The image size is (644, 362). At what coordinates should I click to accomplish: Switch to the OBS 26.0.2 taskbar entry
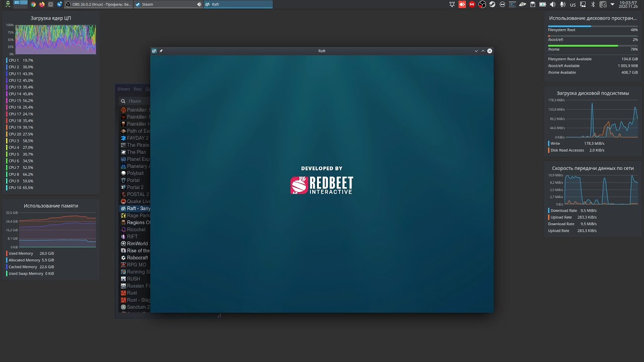(99, 4)
